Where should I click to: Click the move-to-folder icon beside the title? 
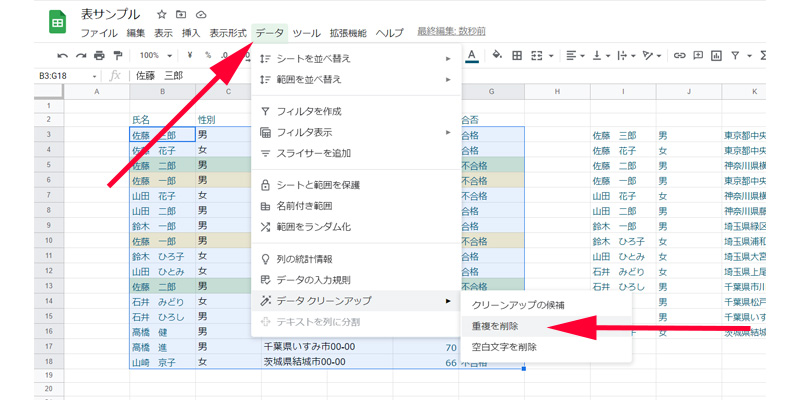[181, 14]
